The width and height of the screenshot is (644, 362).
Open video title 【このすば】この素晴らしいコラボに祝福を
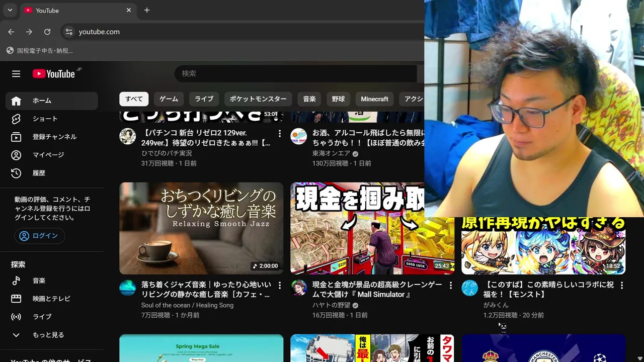[548, 290]
